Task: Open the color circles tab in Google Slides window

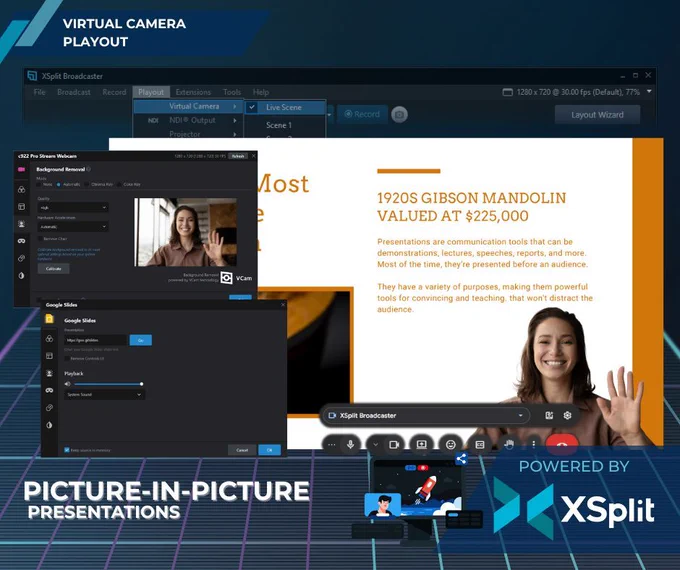Action: pos(49,338)
